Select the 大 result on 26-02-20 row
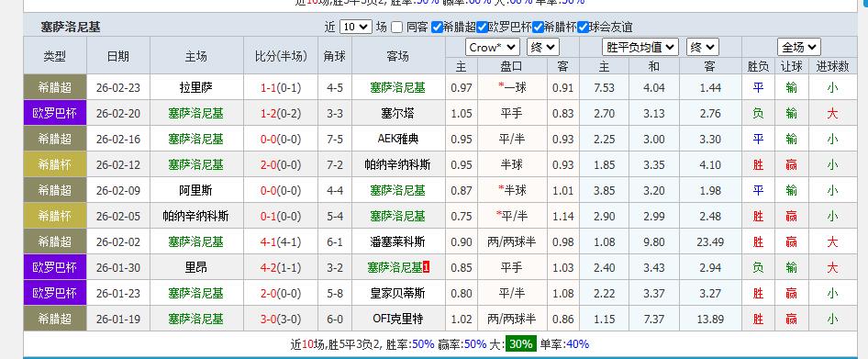 832,114
